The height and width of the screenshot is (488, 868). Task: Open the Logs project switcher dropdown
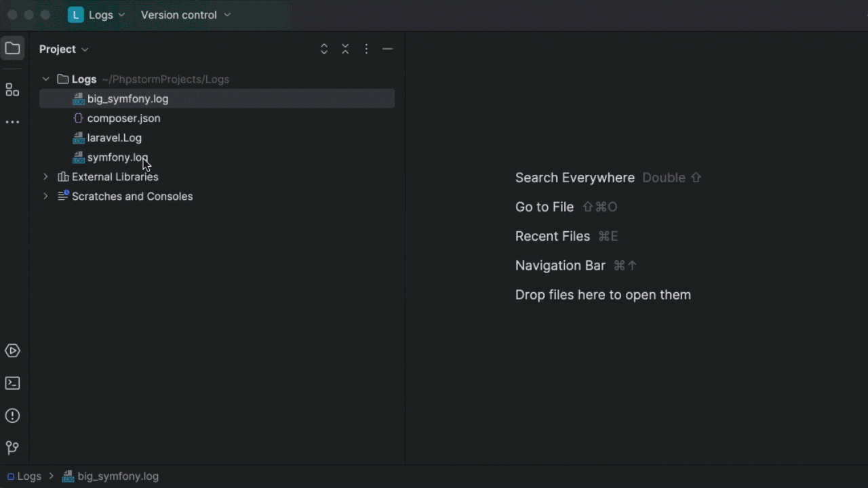[98, 15]
